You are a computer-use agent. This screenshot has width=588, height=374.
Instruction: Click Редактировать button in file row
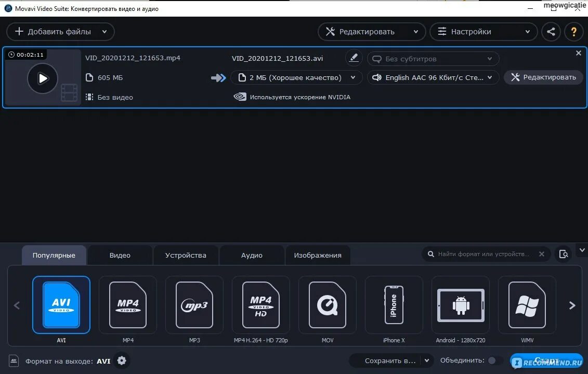pyautogui.click(x=543, y=77)
